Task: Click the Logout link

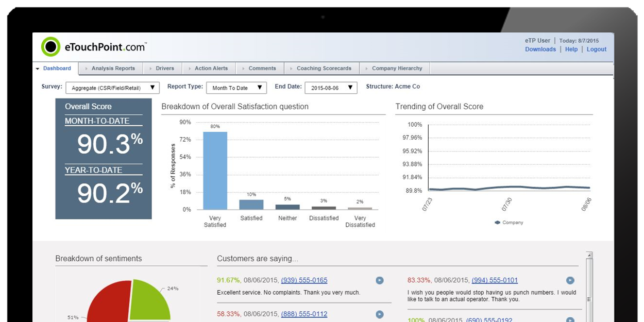Action: tap(597, 49)
